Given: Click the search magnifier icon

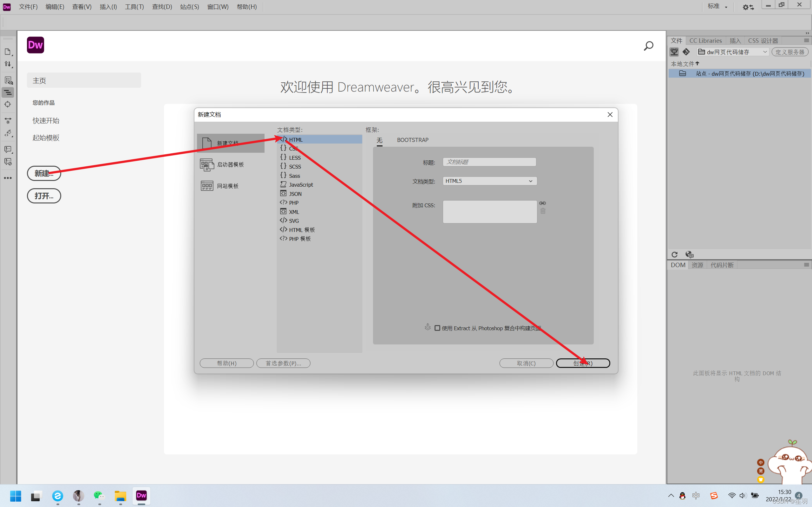Looking at the screenshot, I should [x=648, y=46].
